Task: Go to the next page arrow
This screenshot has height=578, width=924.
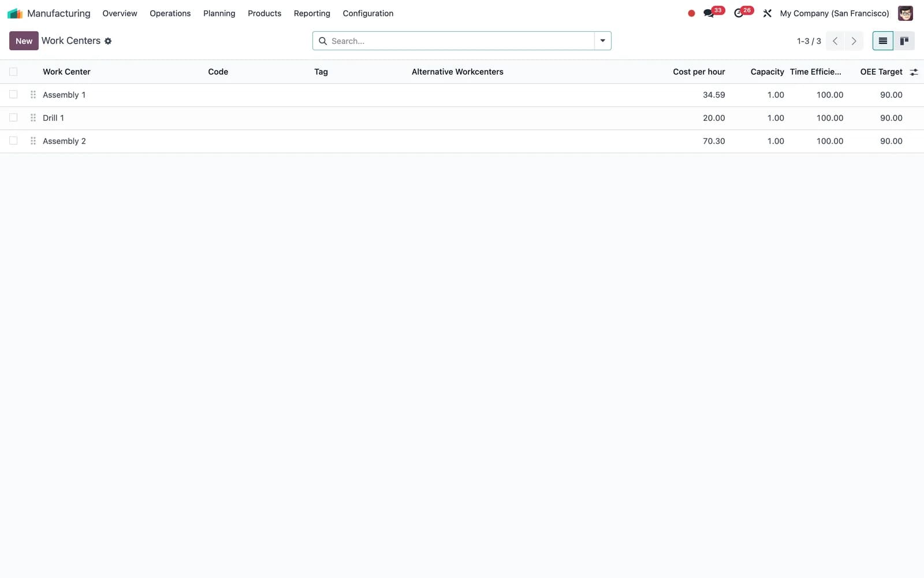Action: 854,41
